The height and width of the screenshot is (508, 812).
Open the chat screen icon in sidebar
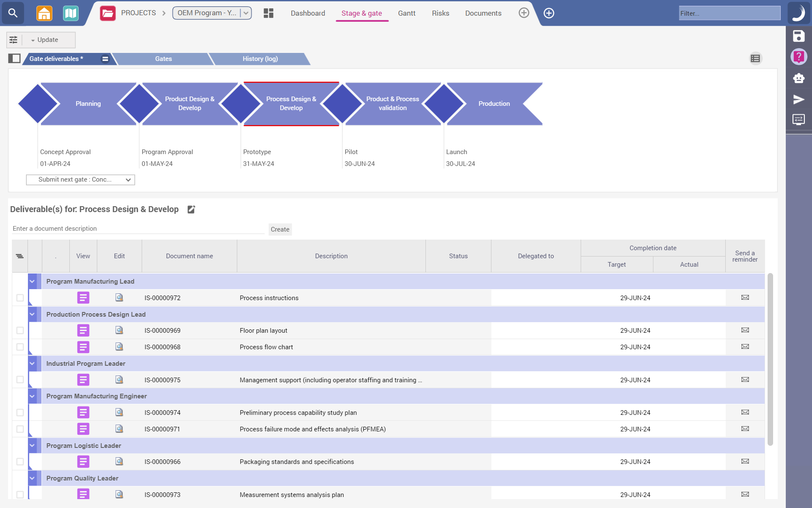(x=798, y=120)
